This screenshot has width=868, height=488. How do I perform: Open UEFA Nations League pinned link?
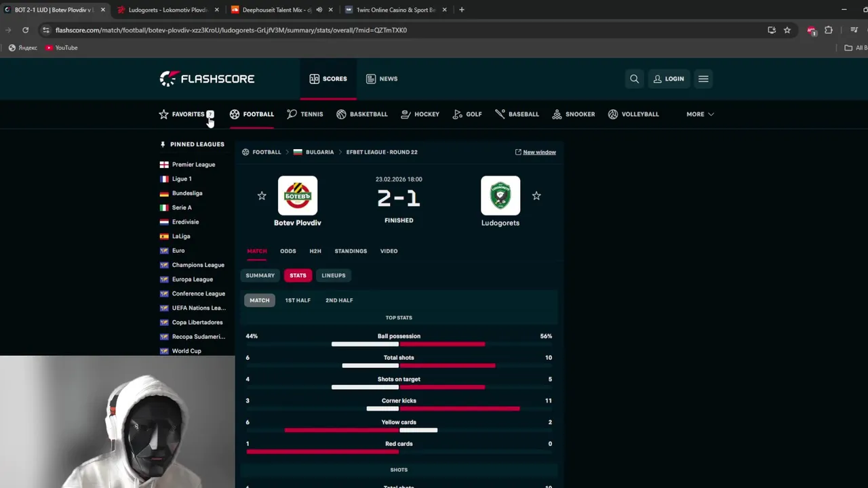[193, 308]
